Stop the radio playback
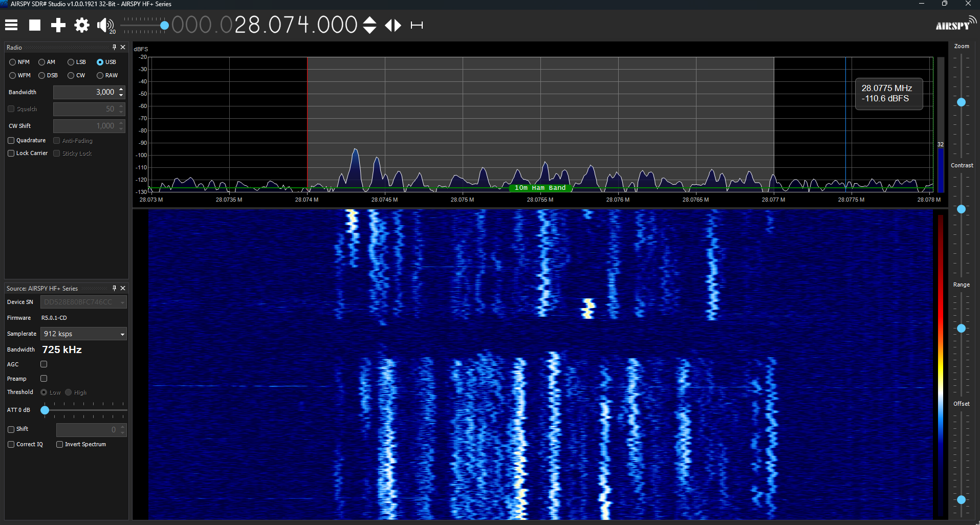980x525 pixels. [34, 25]
